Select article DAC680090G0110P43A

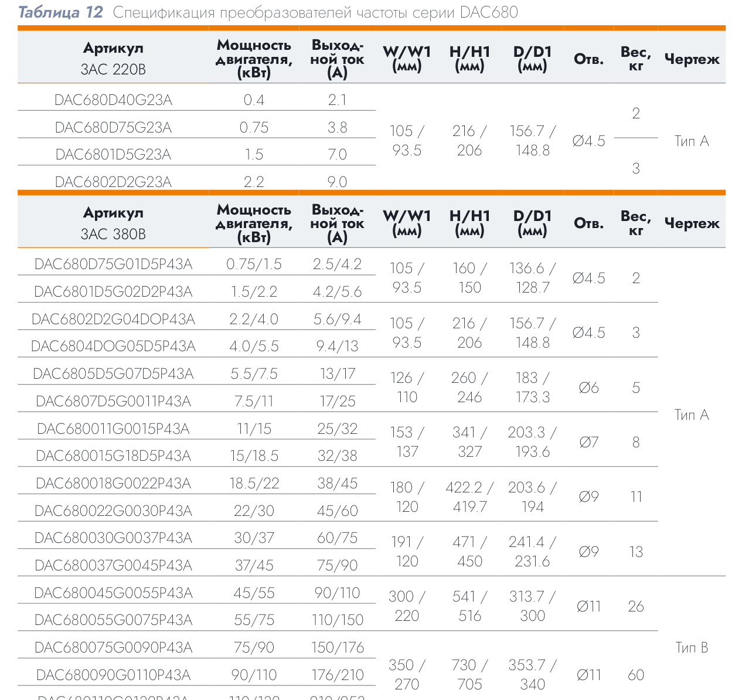tap(113, 675)
